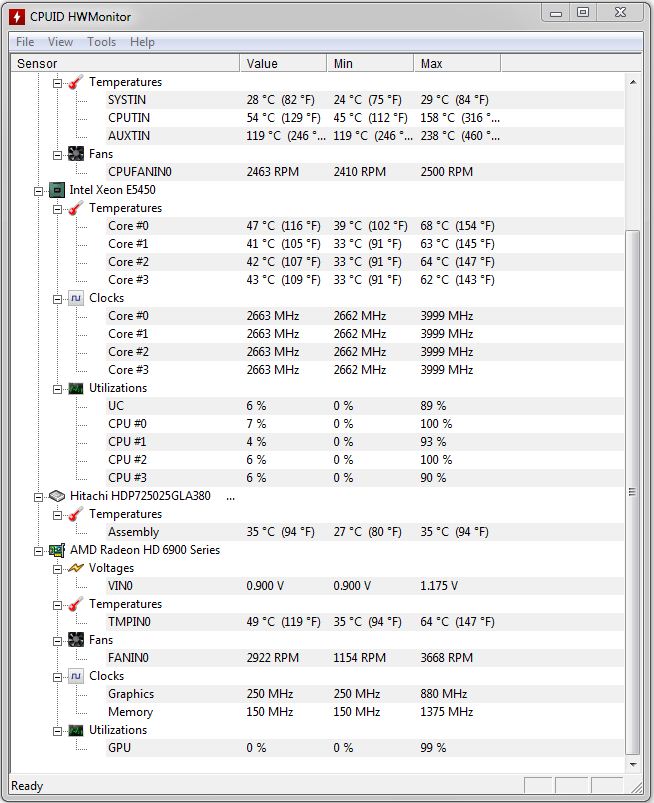Click the Value column header
The height and width of the screenshot is (803, 654).
[x=283, y=64]
